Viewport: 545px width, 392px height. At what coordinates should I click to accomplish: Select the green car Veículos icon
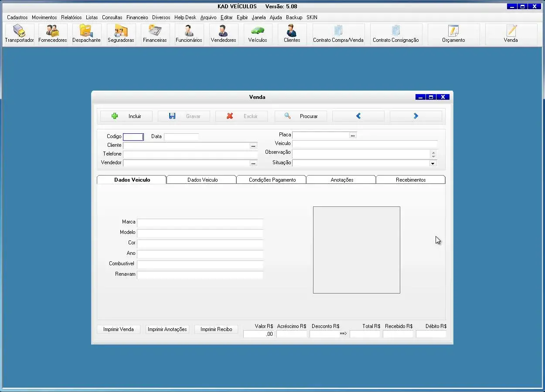click(257, 34)
